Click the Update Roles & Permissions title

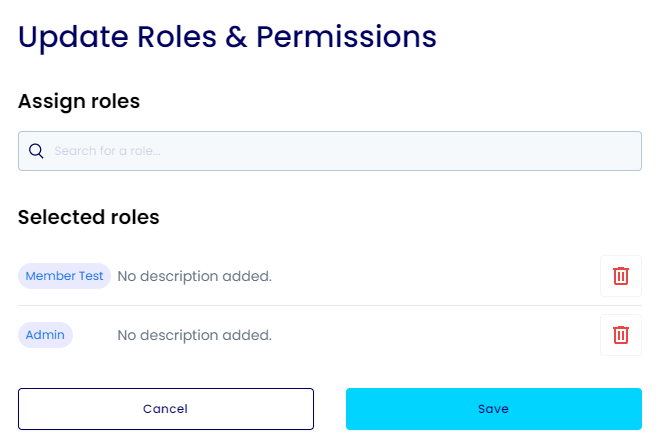point(227,36)
